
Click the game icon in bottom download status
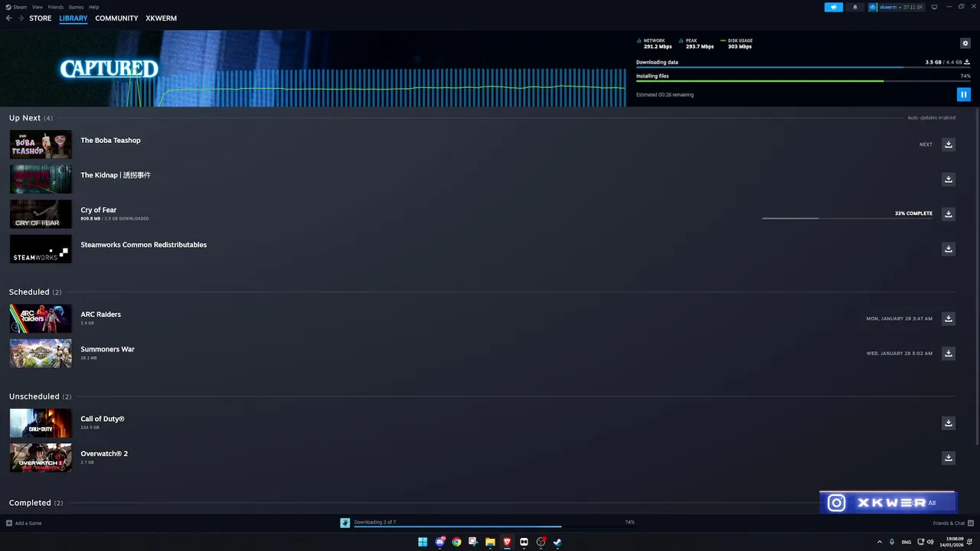coord(345,523)
